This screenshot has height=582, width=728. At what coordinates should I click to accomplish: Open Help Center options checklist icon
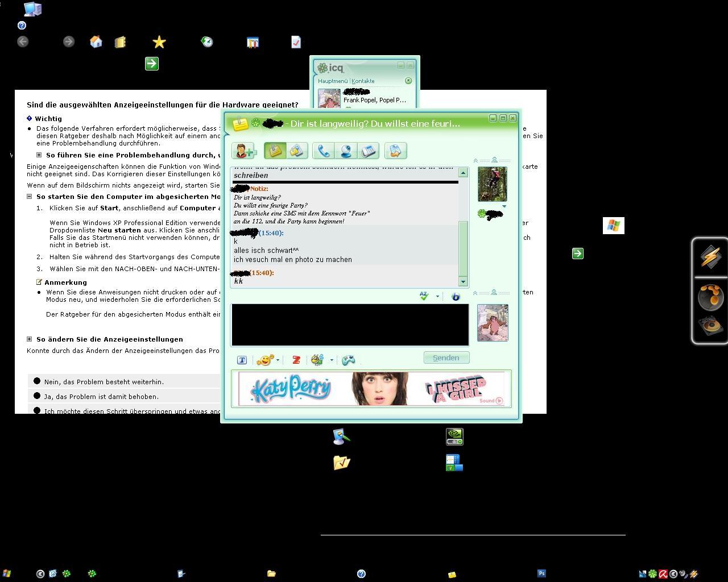coord(296,42)
